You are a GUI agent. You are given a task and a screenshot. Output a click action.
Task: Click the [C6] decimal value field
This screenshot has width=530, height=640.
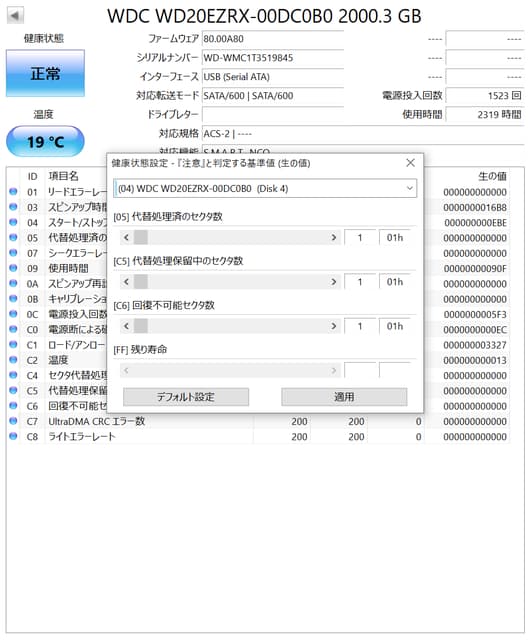pos(360,326)
